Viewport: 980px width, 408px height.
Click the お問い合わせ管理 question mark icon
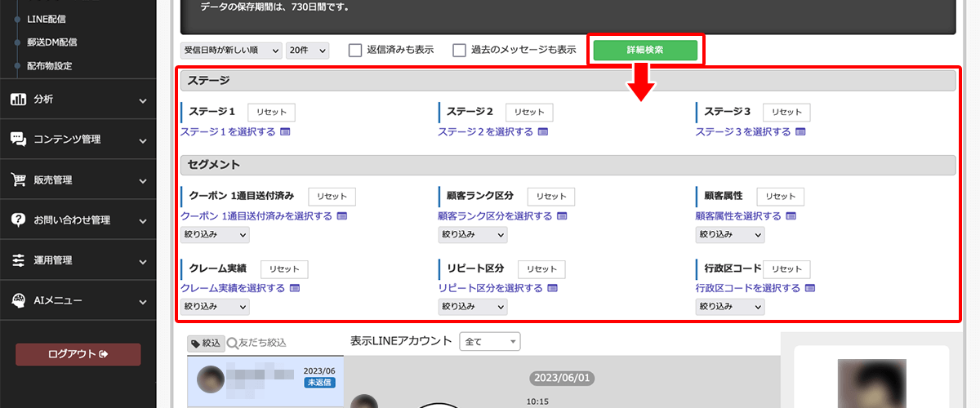click(x=18, y=220)
